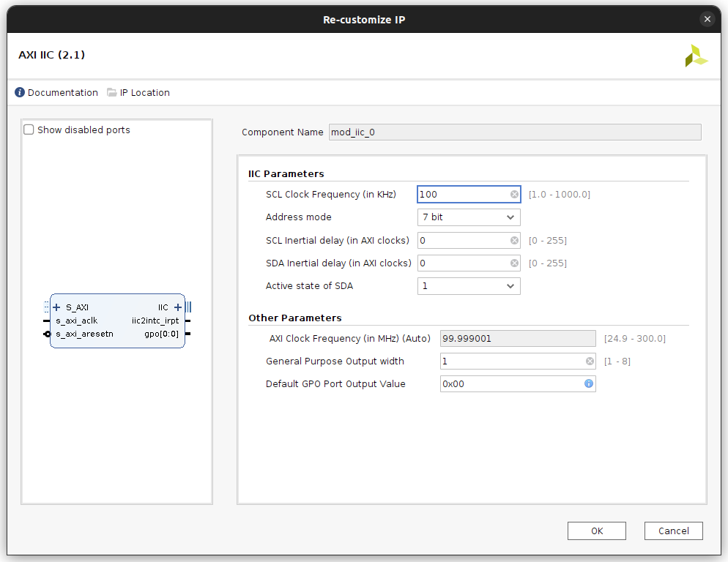Clear the SCL Inertial delay value
The image size is (728, 562).
click(x=514, y=241)
